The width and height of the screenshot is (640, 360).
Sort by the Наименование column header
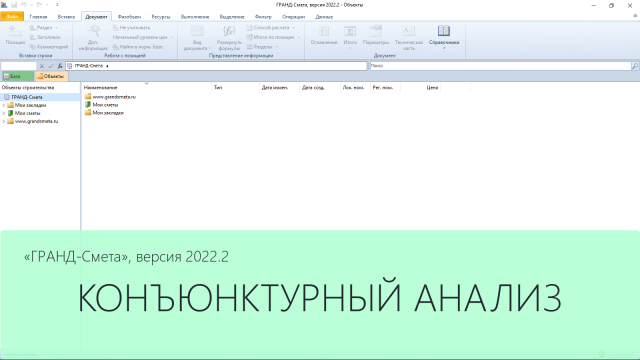(100, 87)
